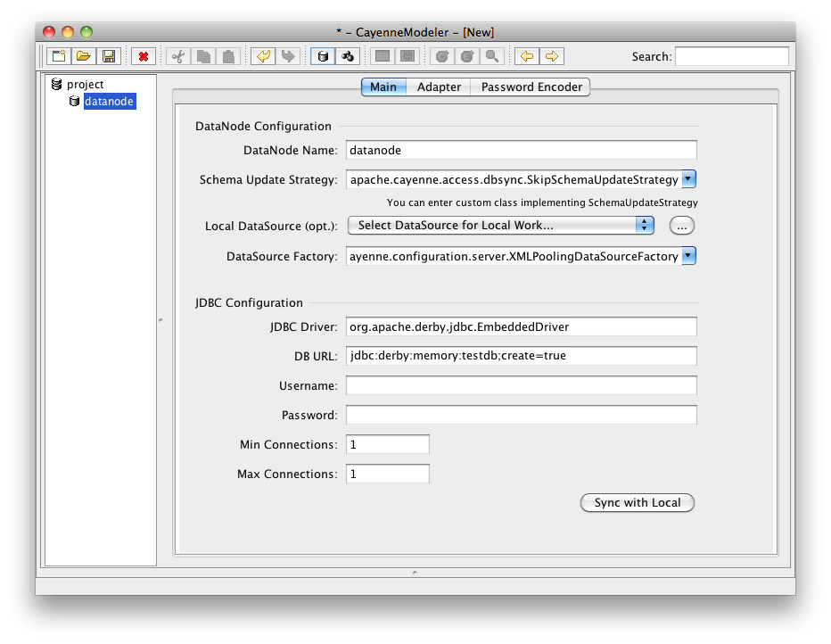Click the Undo arrow in the toolbar

tap(263, 56)
